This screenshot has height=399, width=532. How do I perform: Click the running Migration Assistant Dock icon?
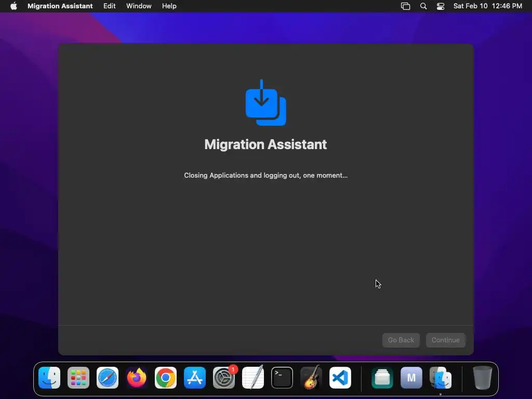pyautogui.click(x=441, y=378)
